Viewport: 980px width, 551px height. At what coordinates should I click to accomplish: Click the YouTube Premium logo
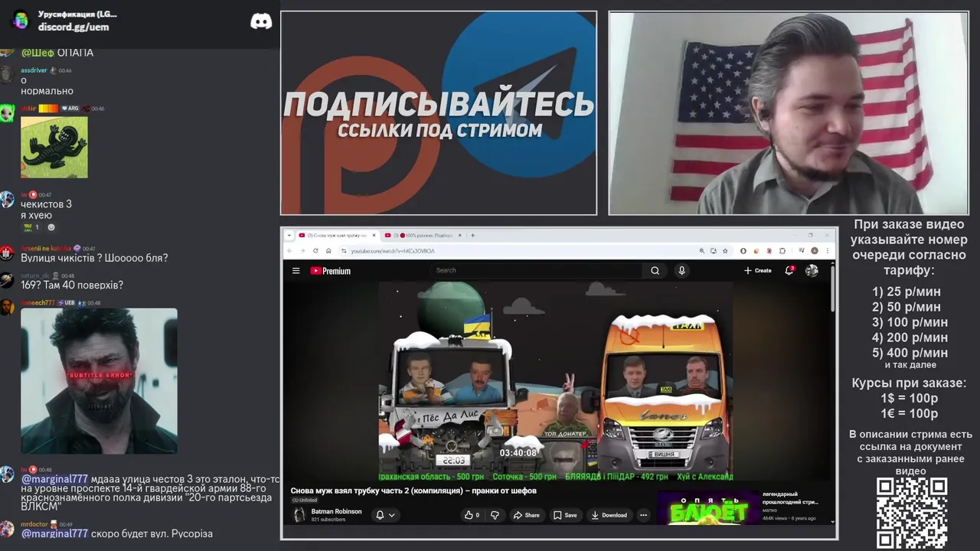(330, 270)
